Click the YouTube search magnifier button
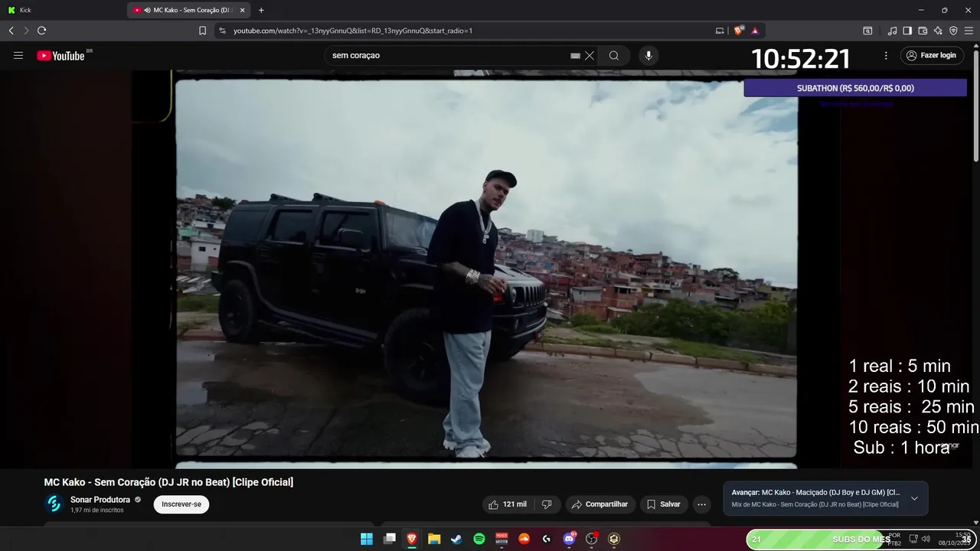 click(614, 55)
